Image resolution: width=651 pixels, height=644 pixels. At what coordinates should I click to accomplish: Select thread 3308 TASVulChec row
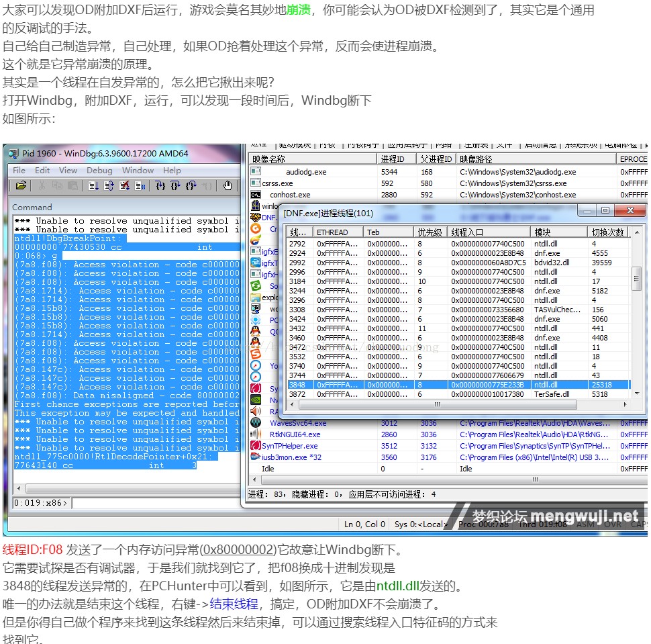[459, 310]
